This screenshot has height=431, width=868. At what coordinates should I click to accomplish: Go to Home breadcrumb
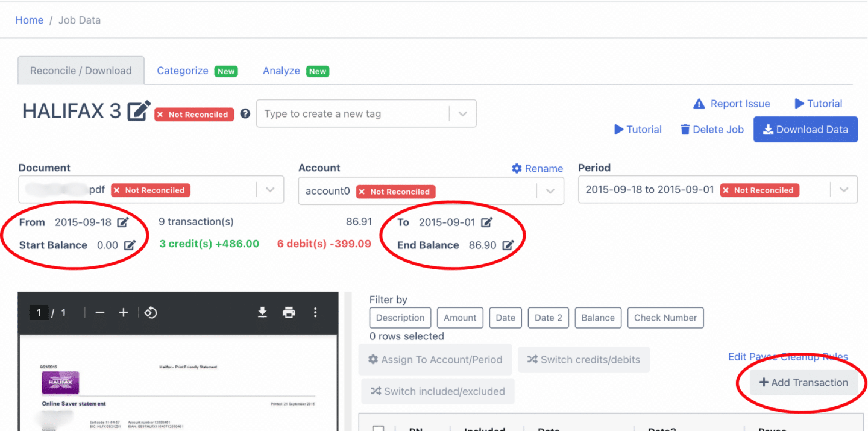[30, 20]
